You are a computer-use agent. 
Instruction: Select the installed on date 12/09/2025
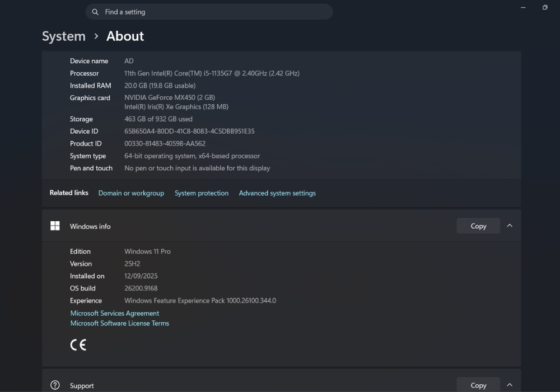point(141,276)
